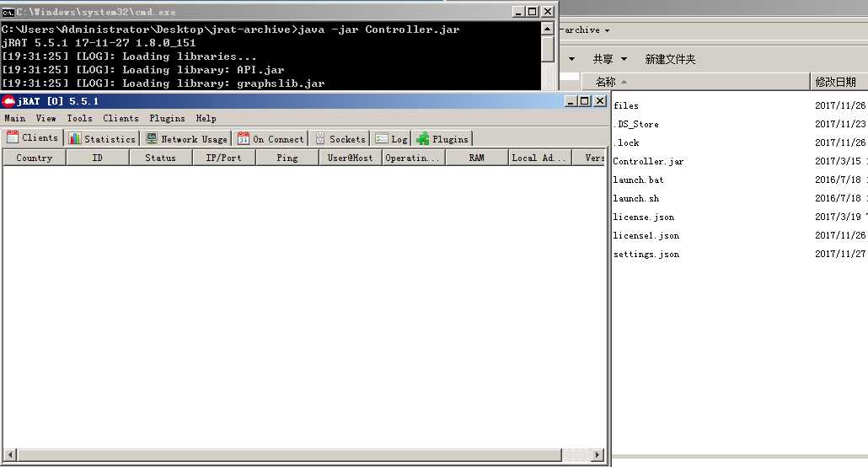Click the right arrow of jRAT horizontal scrollbar
Screen dimensions: 868x467
click(597, 455)
